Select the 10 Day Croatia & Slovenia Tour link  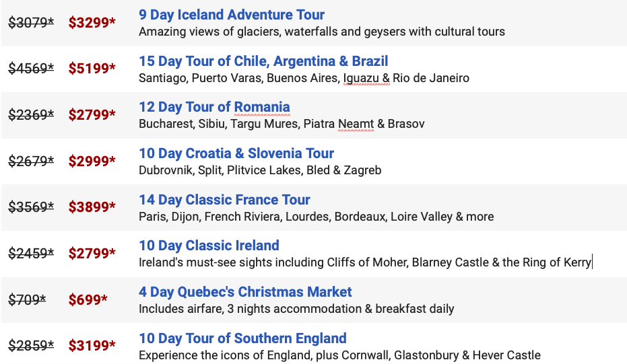236,153
